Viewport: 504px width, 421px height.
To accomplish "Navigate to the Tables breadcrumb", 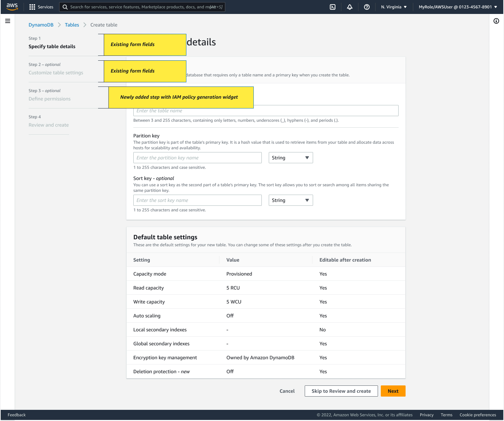I will (x=72, y=25).
